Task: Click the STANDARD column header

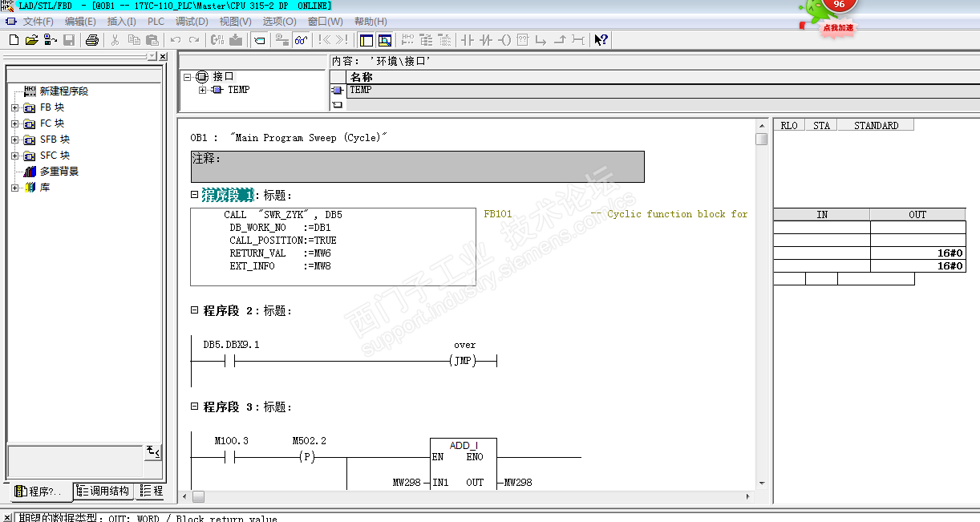Action: [876, 125]
